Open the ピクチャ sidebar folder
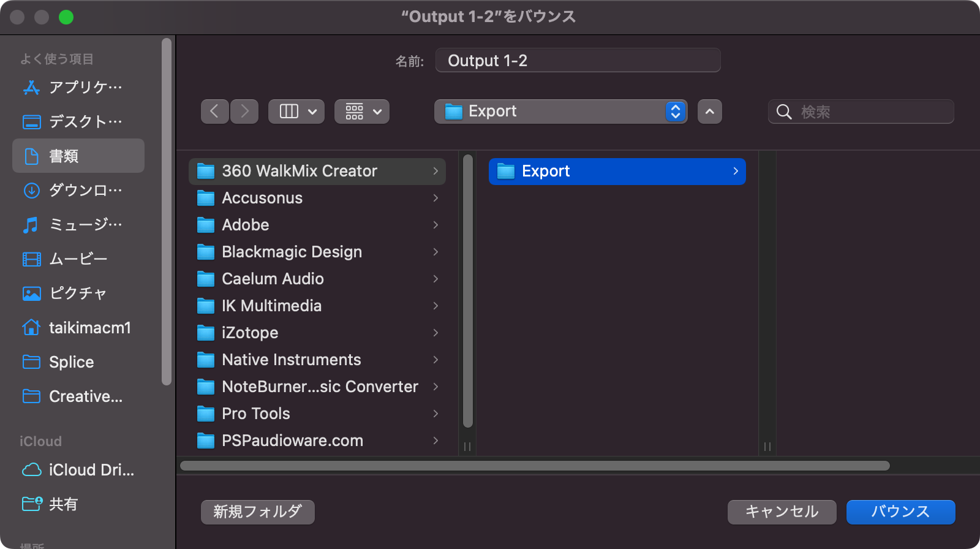Image resolution: width=980 pixels, height=549 pixels. [78, 293]
